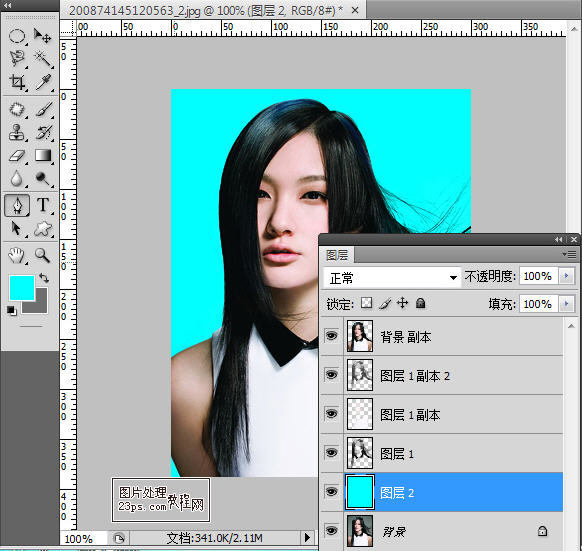Select the Type tool

tap(43, 205)
